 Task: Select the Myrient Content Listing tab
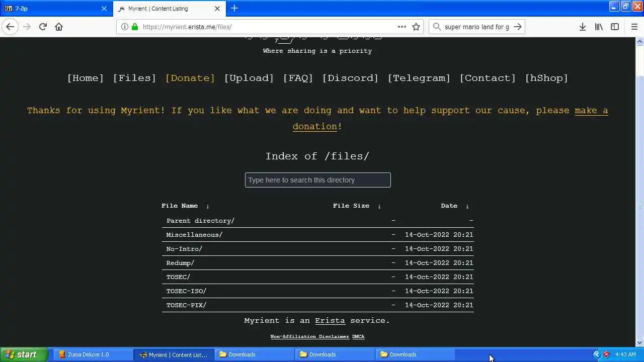tap(169, 9)
